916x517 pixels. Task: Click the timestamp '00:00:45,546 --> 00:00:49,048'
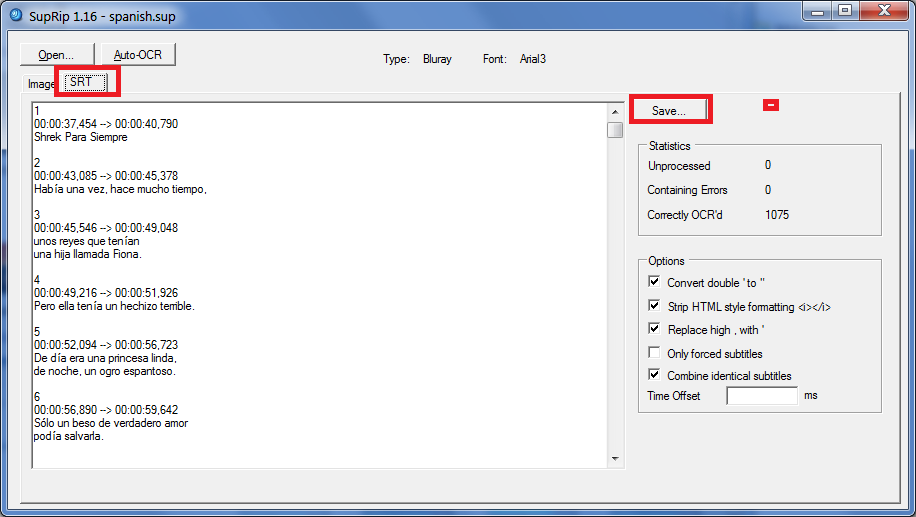point(106,228)
